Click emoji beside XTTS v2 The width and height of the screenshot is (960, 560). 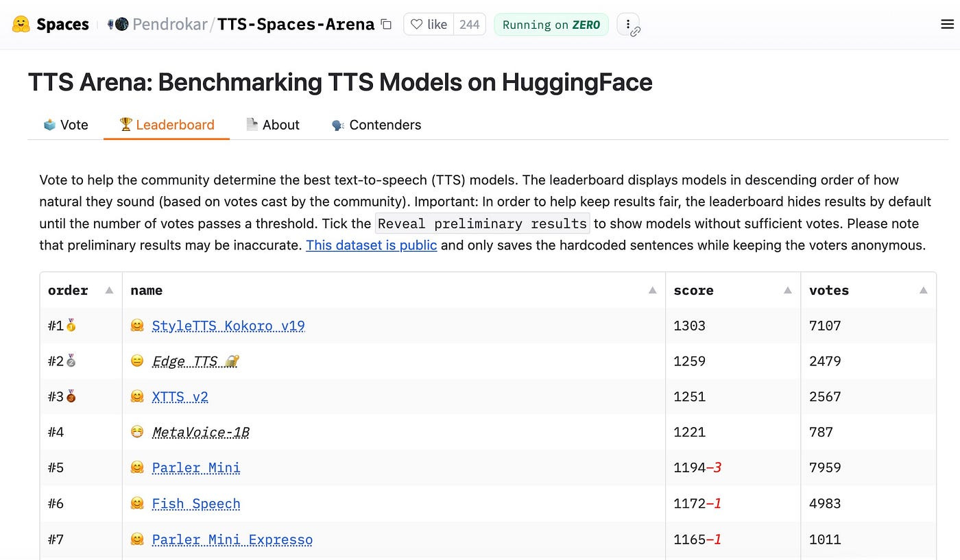pyautogui.click(x=137, y=397)
